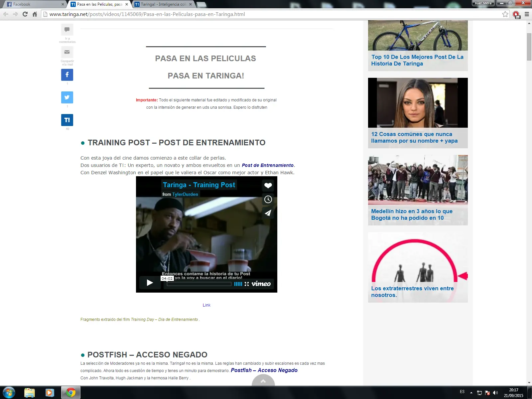Click the page vertical scrollbar thumb
This screenshot has height=399, width=532.
(529, 47)
